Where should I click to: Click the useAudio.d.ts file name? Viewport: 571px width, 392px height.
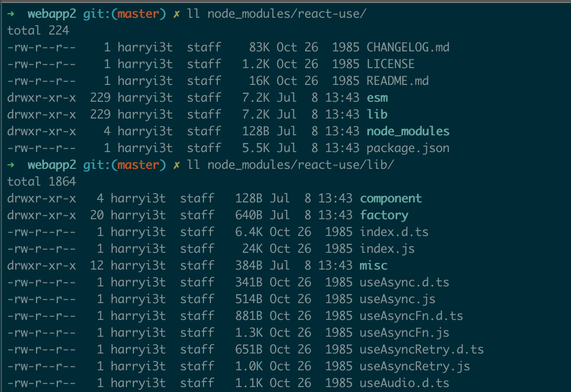405,383
